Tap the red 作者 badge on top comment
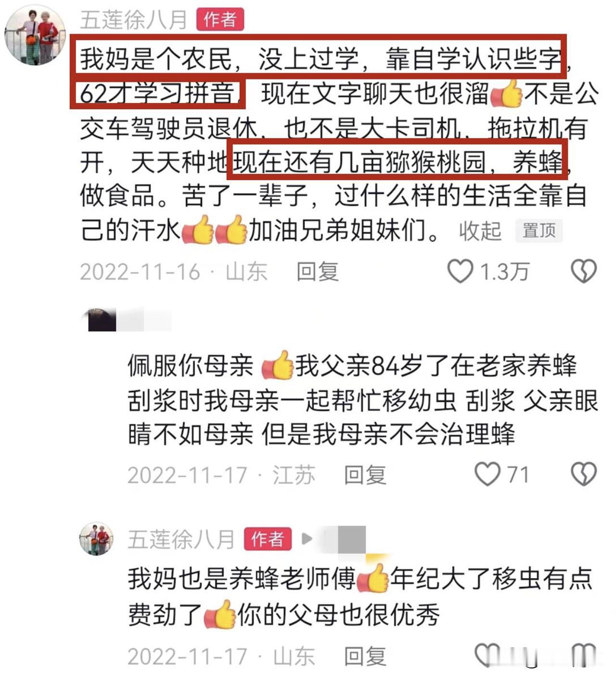This screenshot has width=616, height=681. coord(220,20)
